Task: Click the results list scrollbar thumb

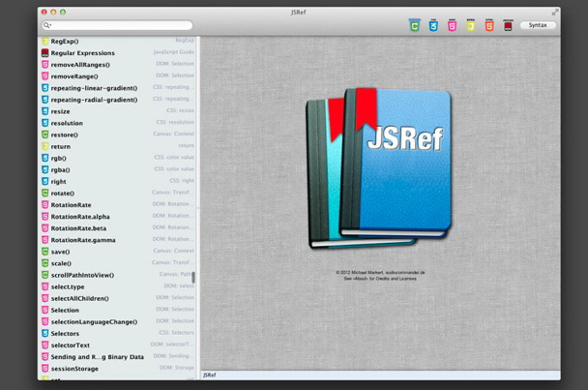Action: click(x=193, y=278)
